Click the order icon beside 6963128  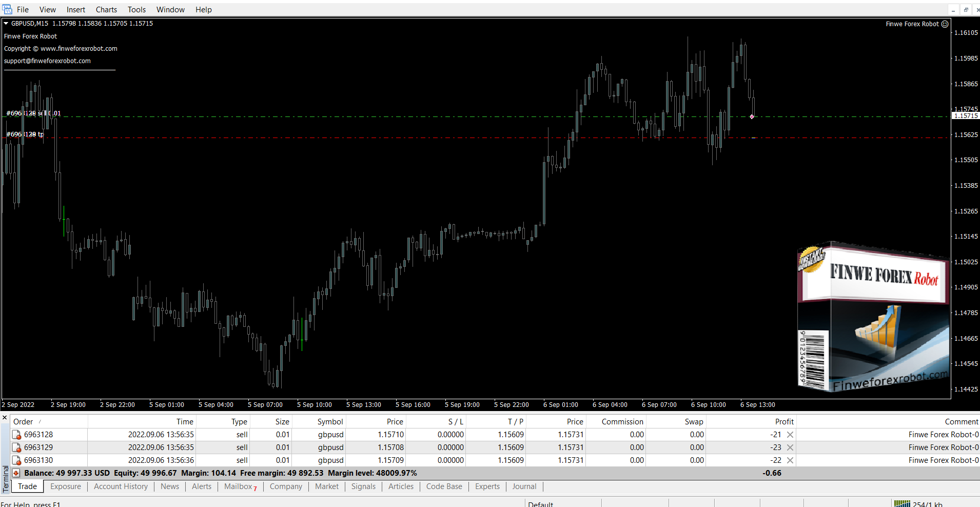click(x=16, y=435)
